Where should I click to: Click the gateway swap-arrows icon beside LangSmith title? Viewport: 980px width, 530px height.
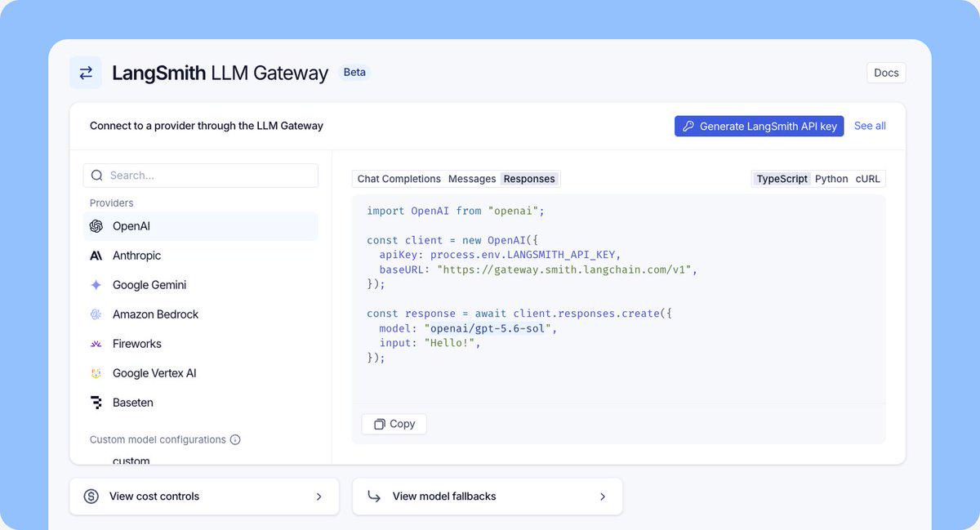(x=86, y=73)
